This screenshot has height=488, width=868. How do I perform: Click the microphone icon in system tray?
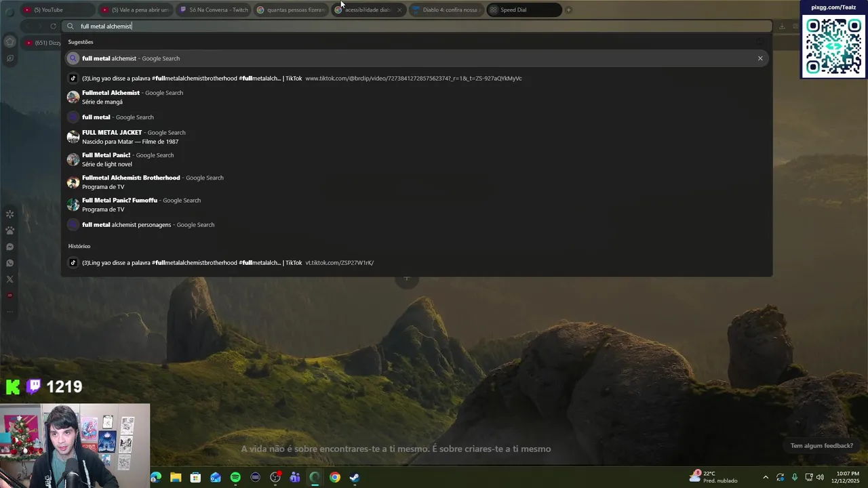[x=795, y=477]
